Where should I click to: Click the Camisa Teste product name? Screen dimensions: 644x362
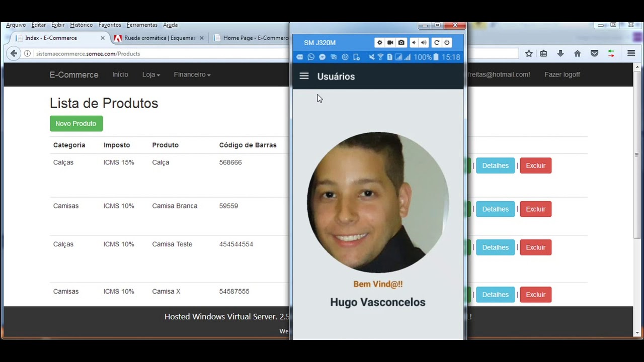click(172, 244)
